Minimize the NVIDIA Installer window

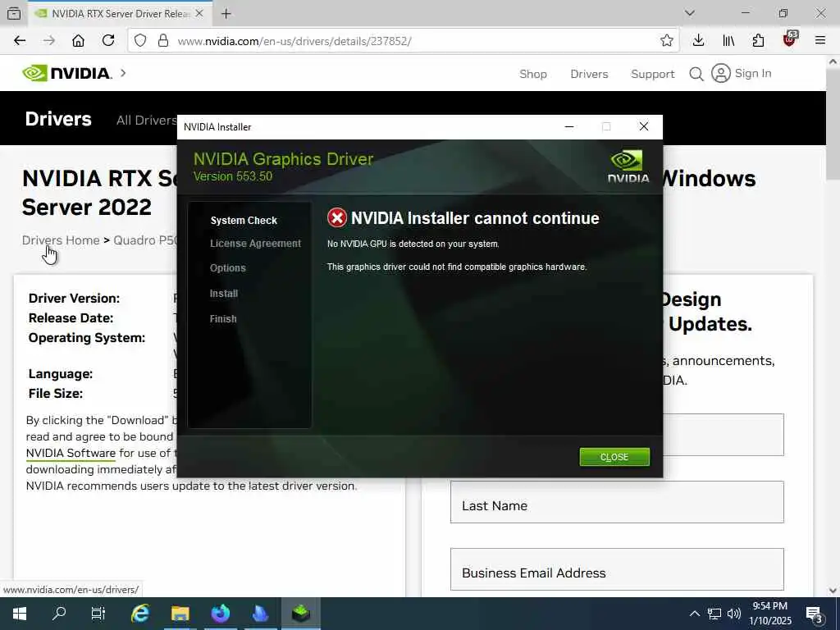click(569, 127)
